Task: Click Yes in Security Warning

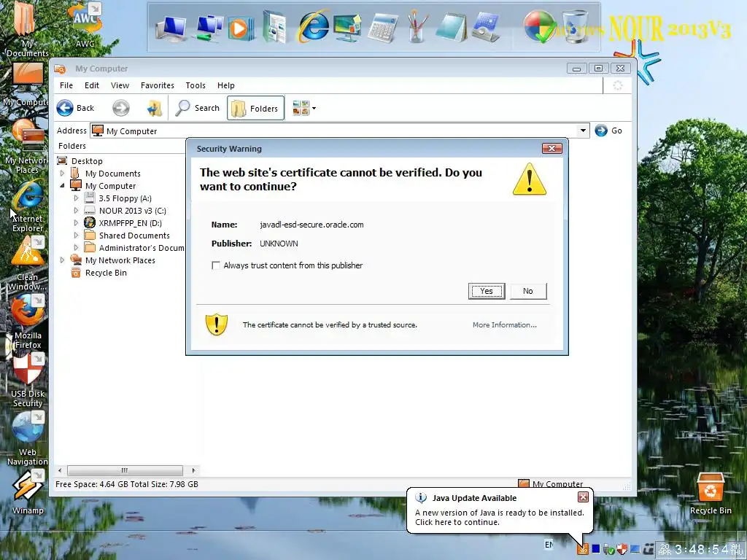Action: pos(487,291)
